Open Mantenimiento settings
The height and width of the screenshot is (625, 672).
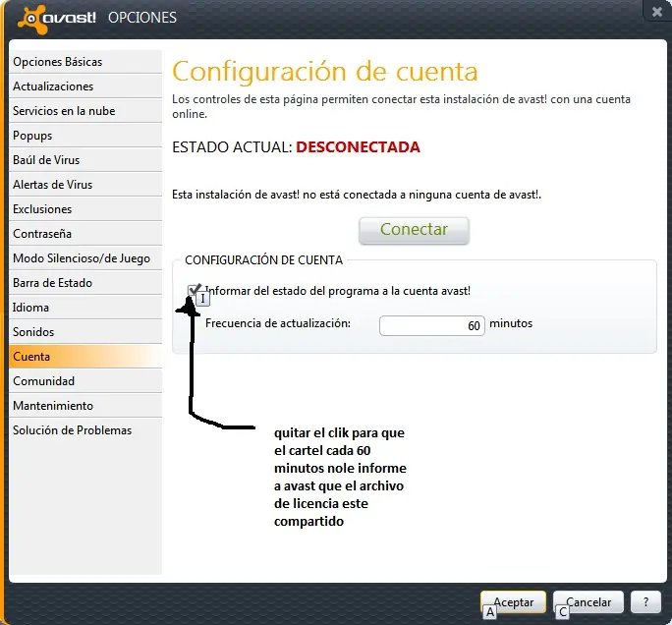pyautogui.click(x=85, y=406)
